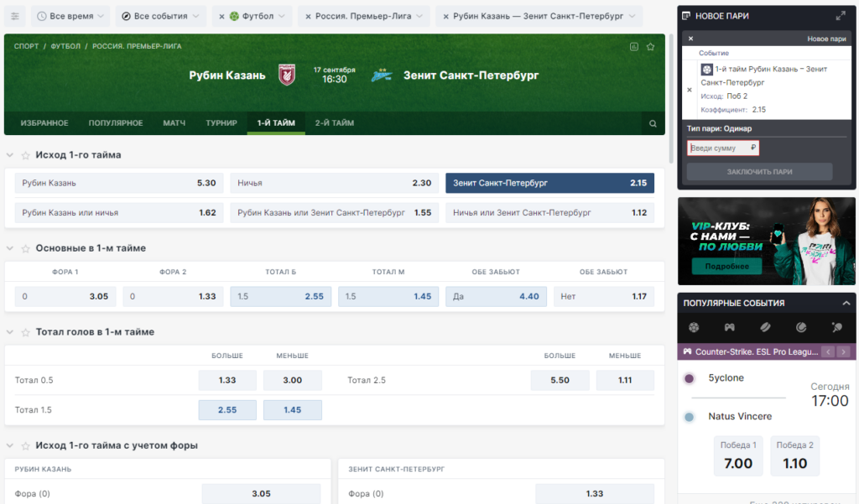
Task: Remove the 'Рубин Казань — Зенит' match filter
Action: coord(445,17)
